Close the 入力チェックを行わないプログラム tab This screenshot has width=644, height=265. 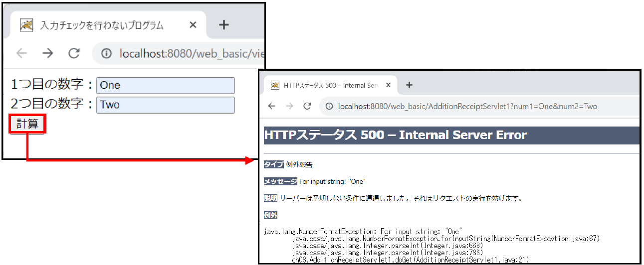pos(193,25)
